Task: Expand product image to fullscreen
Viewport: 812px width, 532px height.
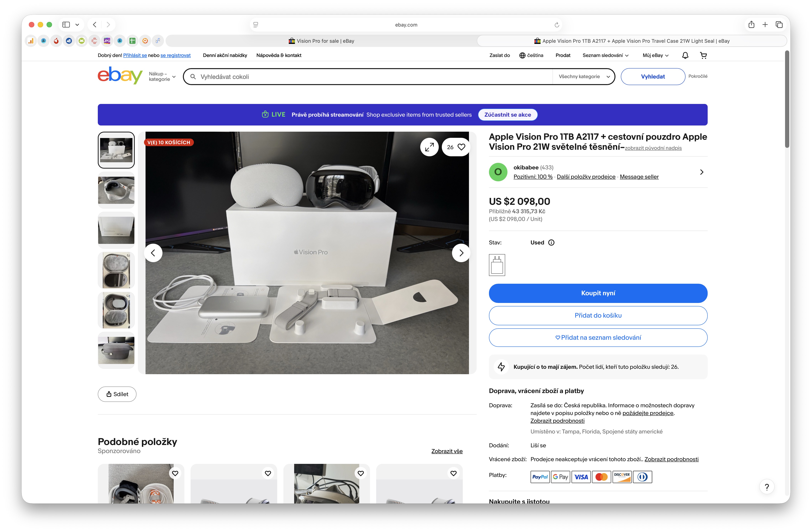Action: pyautogui.click(x=429, y=147)
